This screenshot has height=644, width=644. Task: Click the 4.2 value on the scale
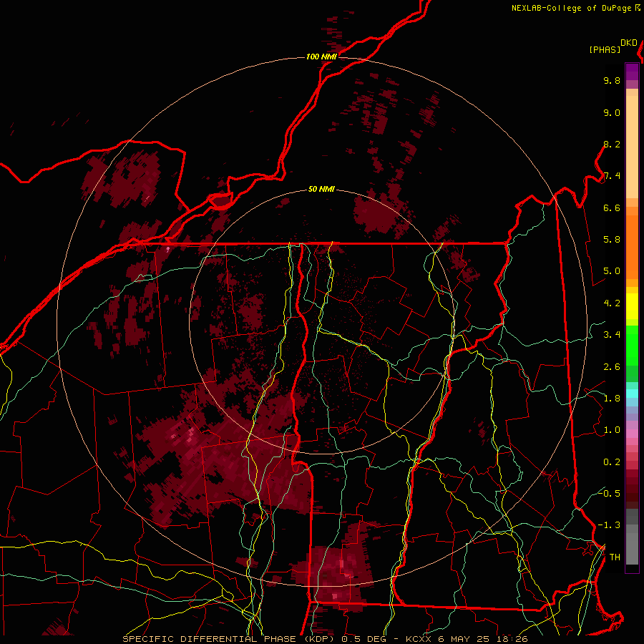(612, 303)
